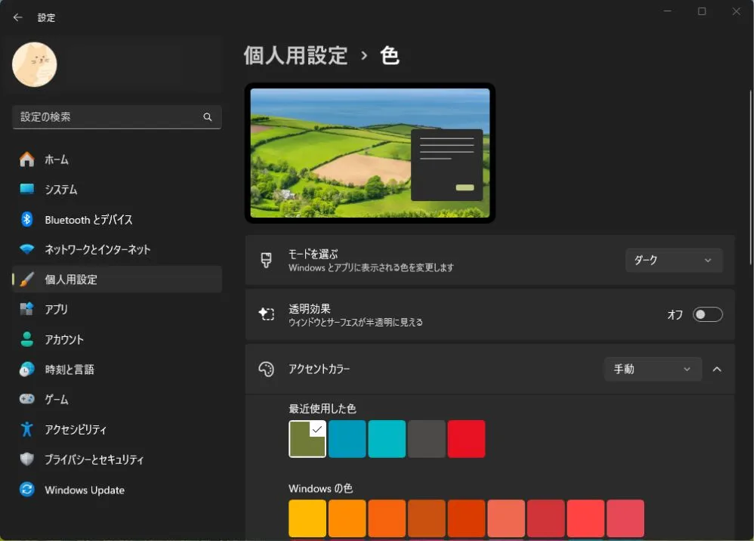Viewport: 756px width, 541px height.
Task: Open ホーム in the sidebar
Action: pyautogui.click(x=116, y=159)
